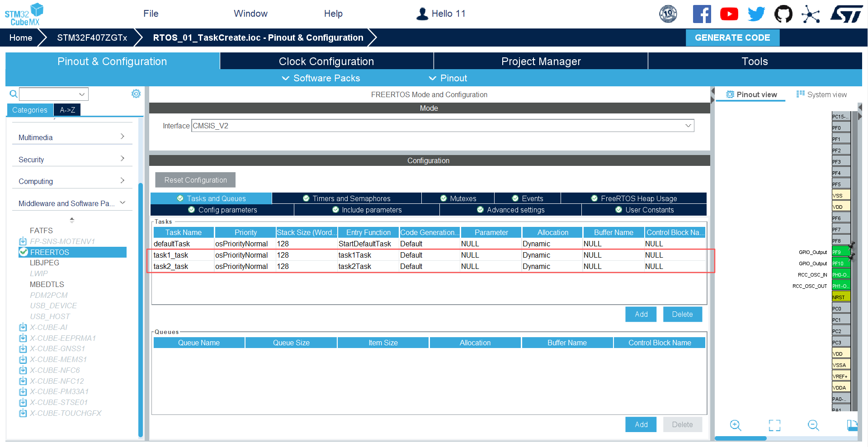Image resolution: width=868 pixels, height=447 pixels.
Task: Zoom in on the pinout view
Action: [736, 425]
